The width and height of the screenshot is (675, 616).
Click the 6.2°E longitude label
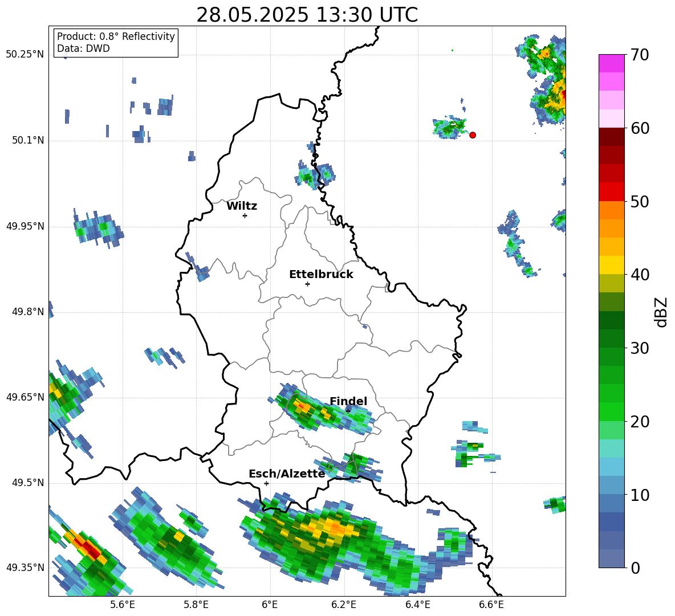coord(344,605)
